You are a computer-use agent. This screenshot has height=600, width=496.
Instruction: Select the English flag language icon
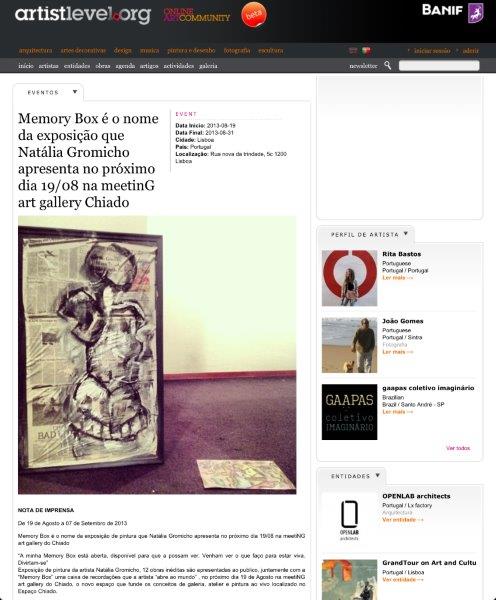[x=353, y=51]
